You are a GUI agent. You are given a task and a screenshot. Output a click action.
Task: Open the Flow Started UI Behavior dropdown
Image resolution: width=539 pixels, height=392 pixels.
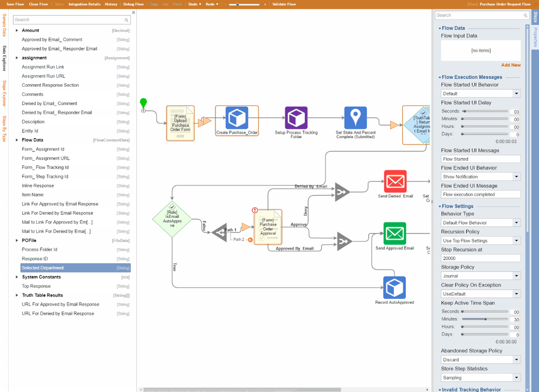click(480, 93)
